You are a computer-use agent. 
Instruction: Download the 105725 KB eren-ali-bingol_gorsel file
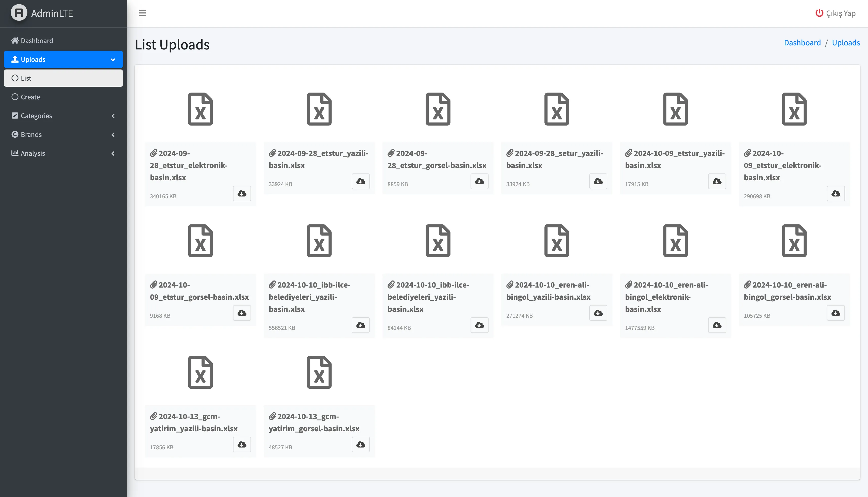click(x=836, y=313)
